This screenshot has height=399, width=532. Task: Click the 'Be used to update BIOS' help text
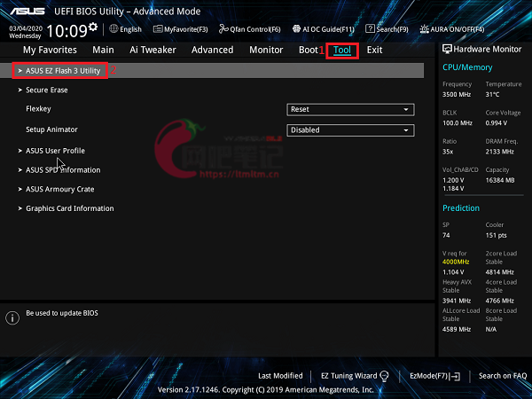pos(62,313)
